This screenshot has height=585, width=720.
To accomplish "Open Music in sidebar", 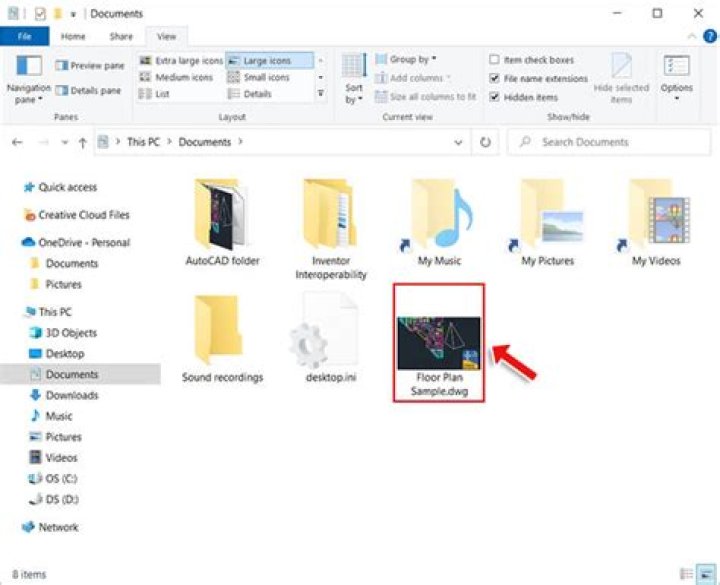I will coord(59,416).
